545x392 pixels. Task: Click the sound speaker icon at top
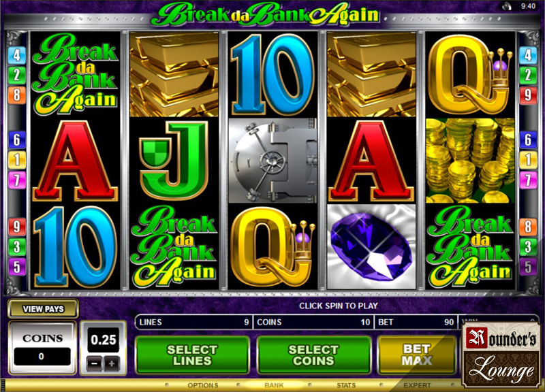508,6
